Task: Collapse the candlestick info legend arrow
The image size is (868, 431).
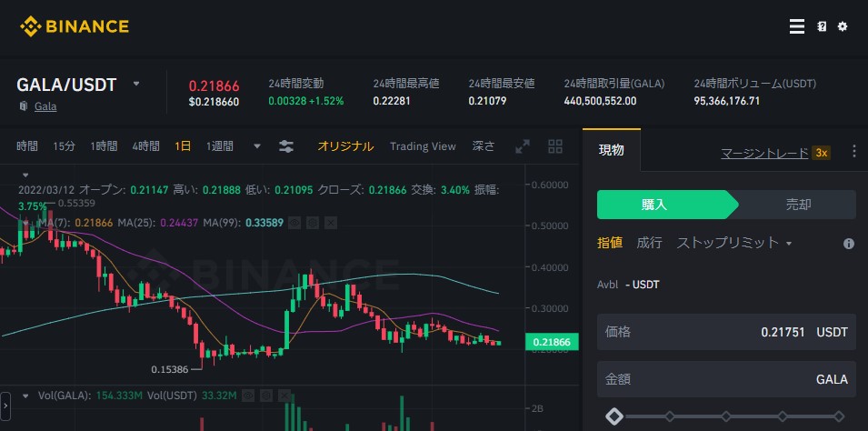Action: pos(25,175)
